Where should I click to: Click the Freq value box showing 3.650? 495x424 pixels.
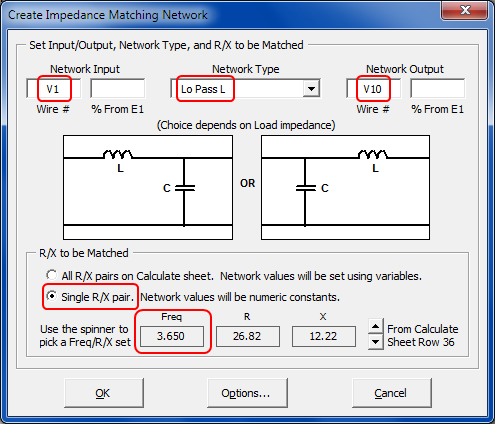pyautogui.click(x=172, y=336)
